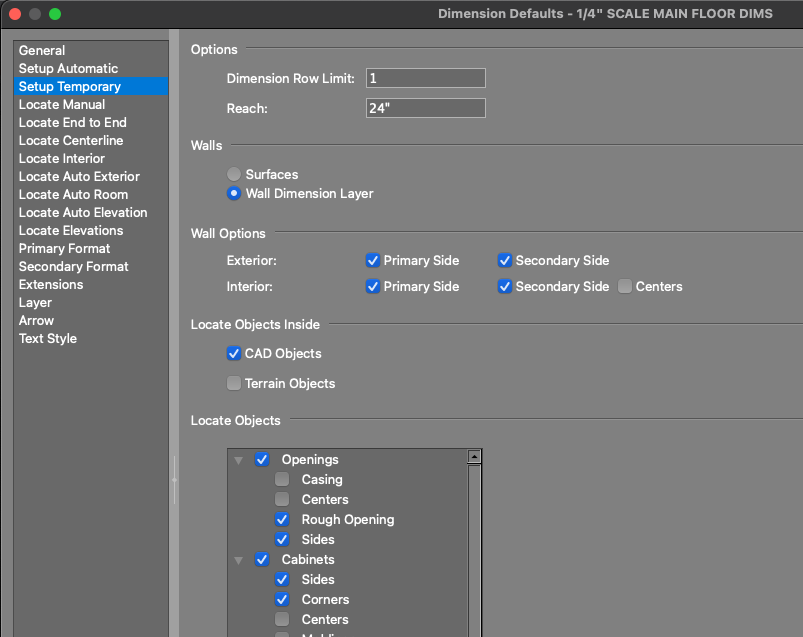Click the Reach input field
This screenshot has height=637, width=803.
point(425,108)
